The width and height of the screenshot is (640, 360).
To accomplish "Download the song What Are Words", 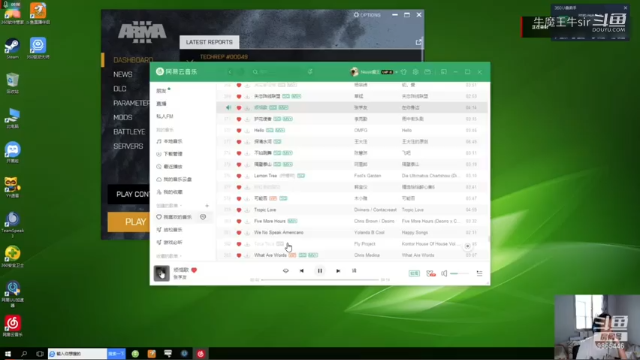I will click(247, 256).
